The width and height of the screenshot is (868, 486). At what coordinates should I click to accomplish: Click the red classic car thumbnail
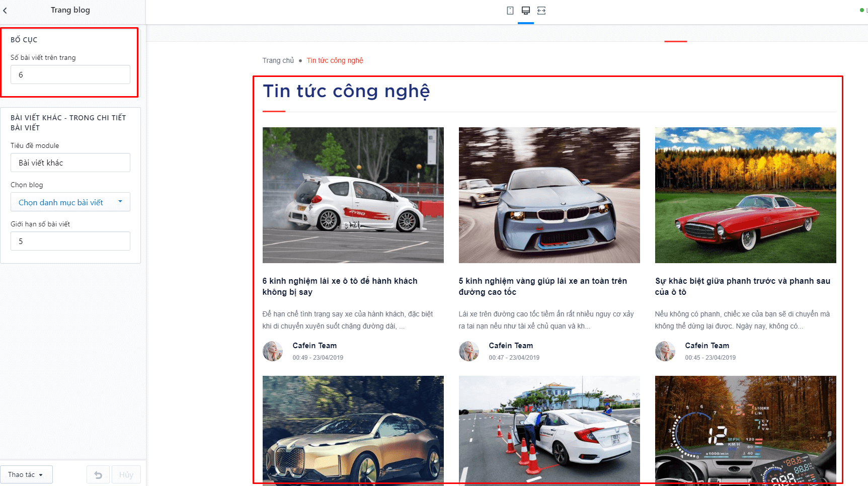(746, 195)
